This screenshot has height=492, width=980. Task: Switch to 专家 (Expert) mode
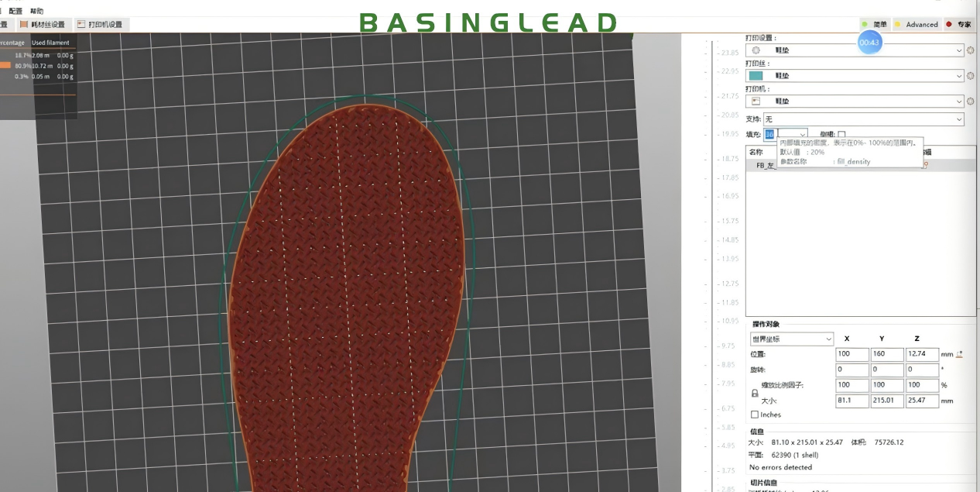959,25
